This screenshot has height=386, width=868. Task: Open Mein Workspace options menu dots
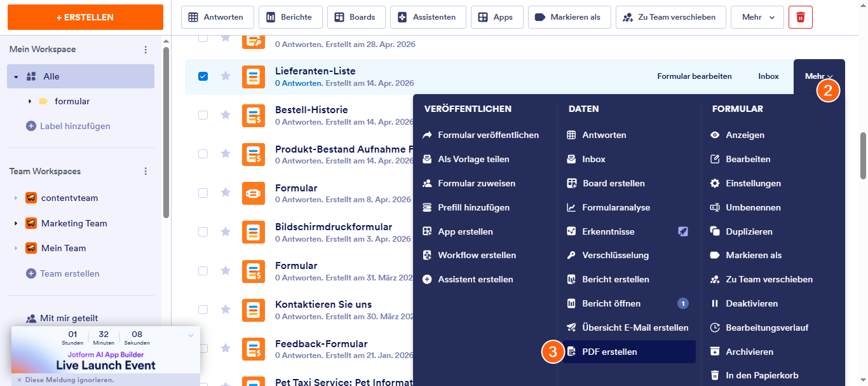tap(146, 50)
